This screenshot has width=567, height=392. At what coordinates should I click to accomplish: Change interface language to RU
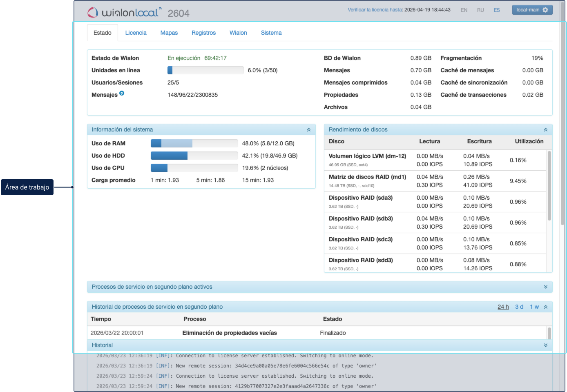[480, 10]
